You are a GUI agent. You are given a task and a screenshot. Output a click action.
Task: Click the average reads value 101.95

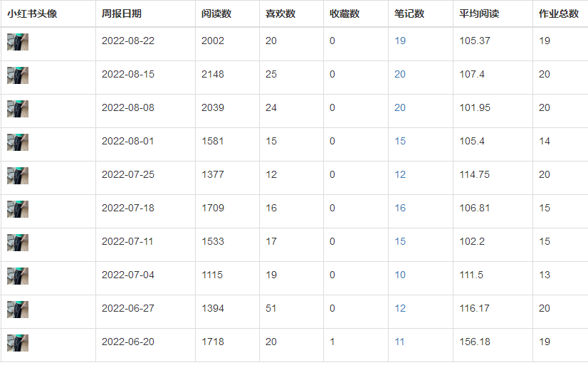point(475,107)
